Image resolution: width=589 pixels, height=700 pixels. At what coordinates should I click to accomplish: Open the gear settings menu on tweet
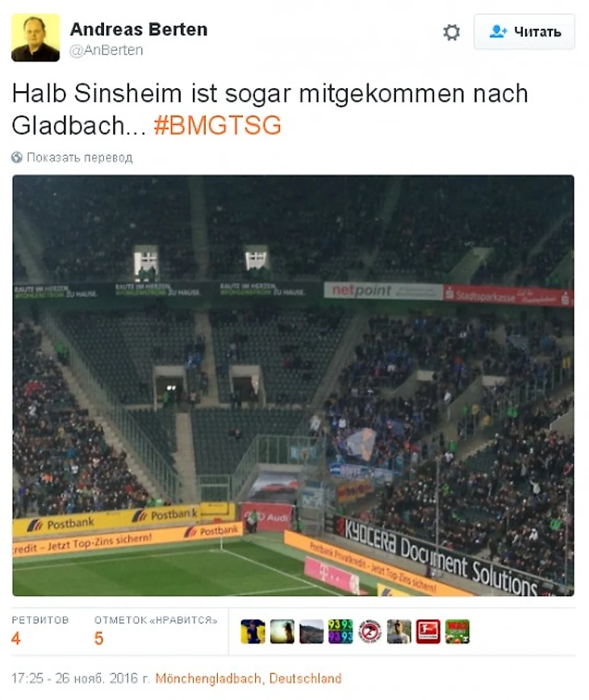[x=451, y=32]
